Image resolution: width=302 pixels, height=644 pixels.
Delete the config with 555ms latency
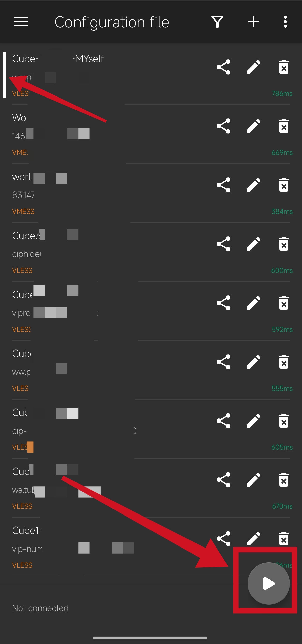tap(284, 362)
